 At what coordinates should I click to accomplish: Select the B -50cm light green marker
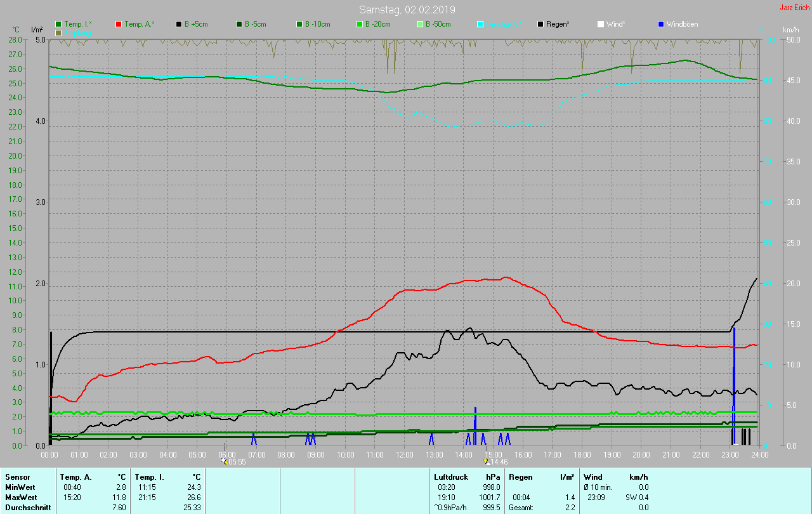click(x=420, y=24)
